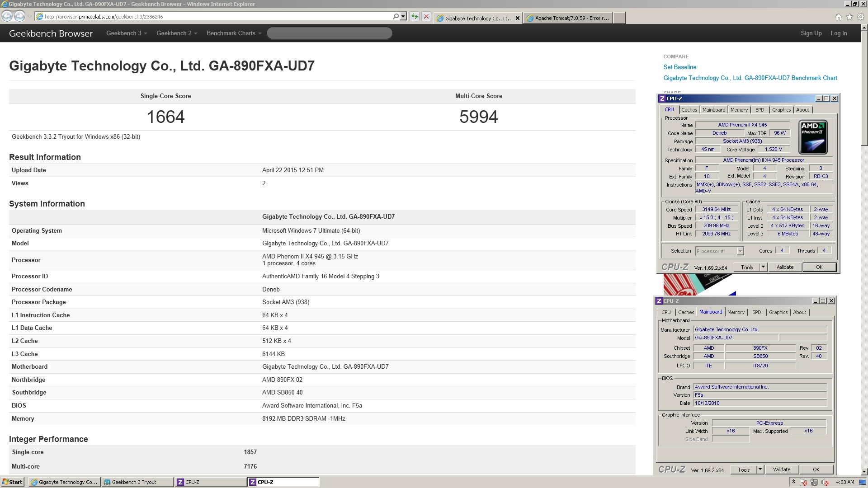Click the system clock showing 4:03 AM

(x=845, y=482)
